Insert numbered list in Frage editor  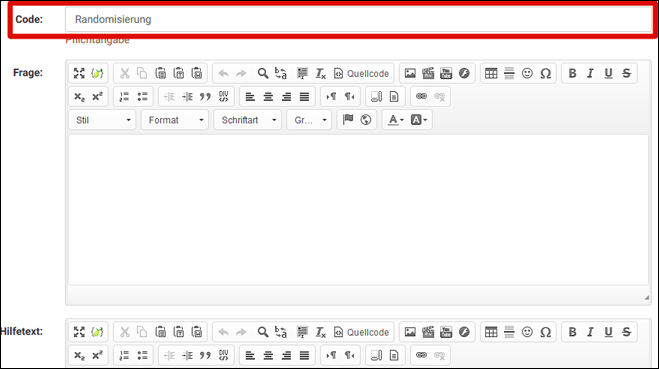point(124,97)
